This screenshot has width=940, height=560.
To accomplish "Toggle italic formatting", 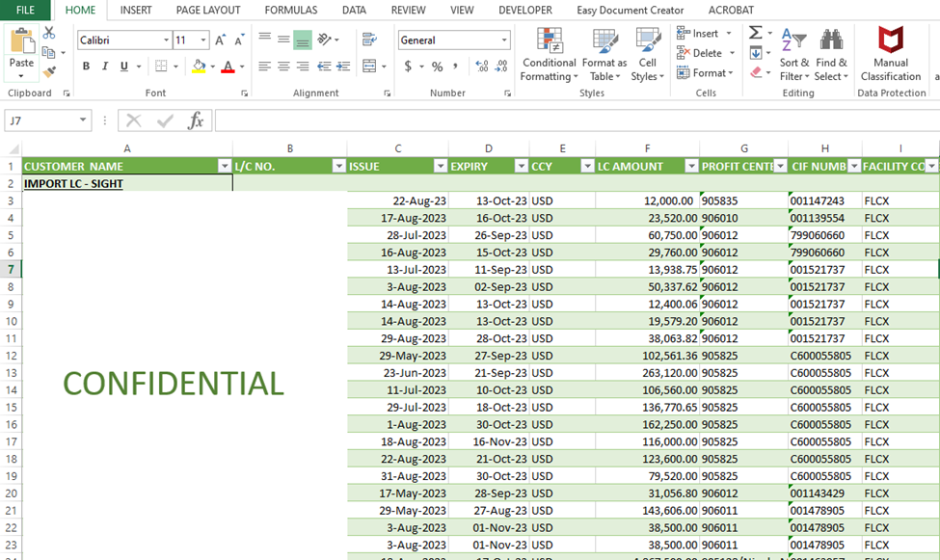I will click(x=105, y=67).
